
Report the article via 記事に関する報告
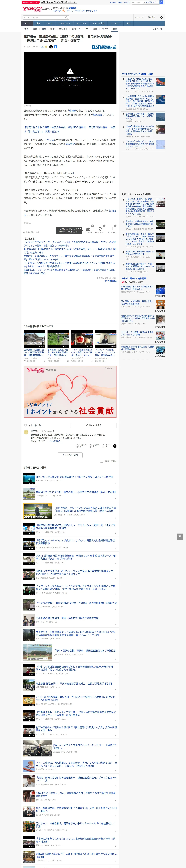click(x=32, y=232)
